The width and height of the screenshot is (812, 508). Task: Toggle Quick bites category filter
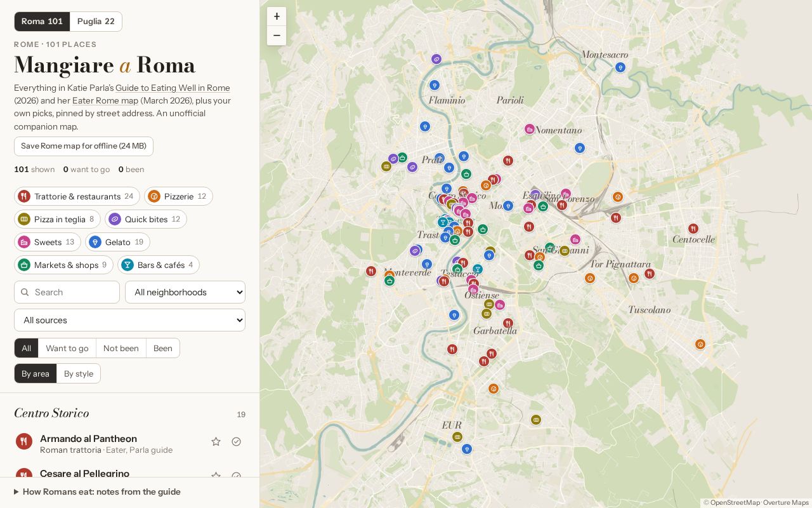146,219
